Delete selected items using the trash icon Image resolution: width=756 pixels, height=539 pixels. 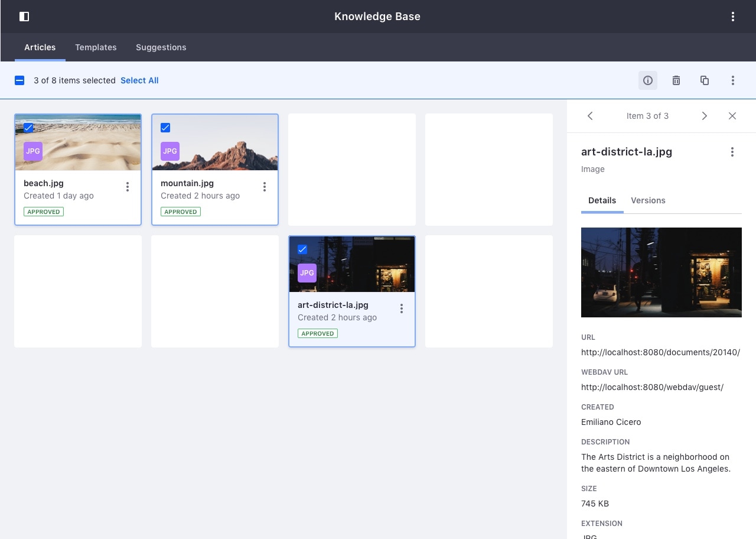[676, 80]
